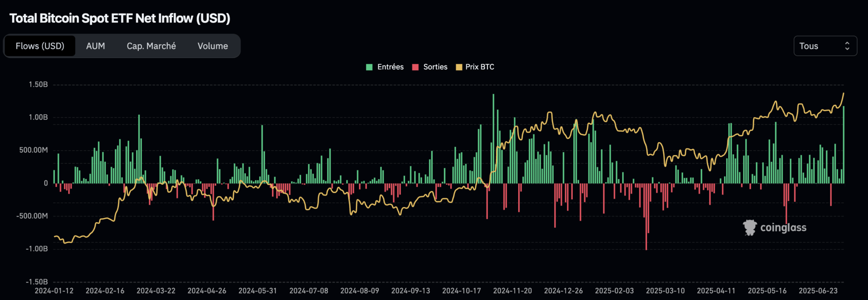The height and width of the screenshot is (300, 868).
Task: Click the up-down chevron in the Tous selector
Action: (x=847, y=46)
